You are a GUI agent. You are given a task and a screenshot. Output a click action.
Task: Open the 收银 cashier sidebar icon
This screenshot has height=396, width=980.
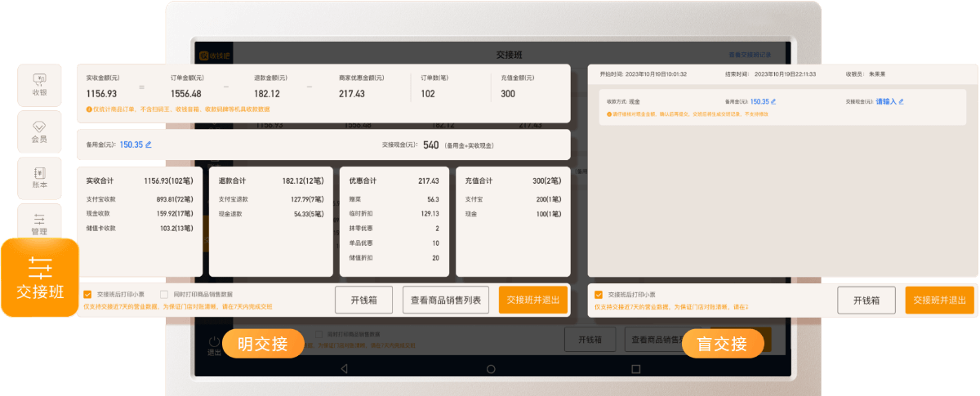[39, 85]
